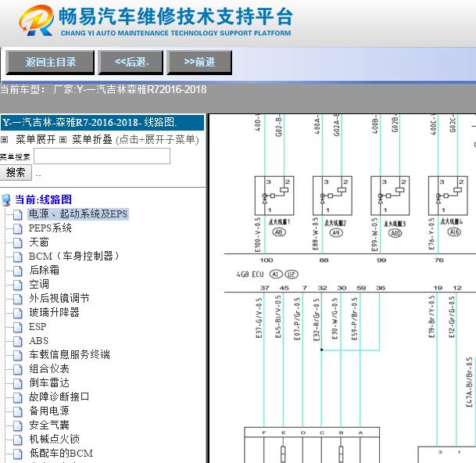
Task: Open the 组合仪表 diagram
Action: click(x=49, y=369)
